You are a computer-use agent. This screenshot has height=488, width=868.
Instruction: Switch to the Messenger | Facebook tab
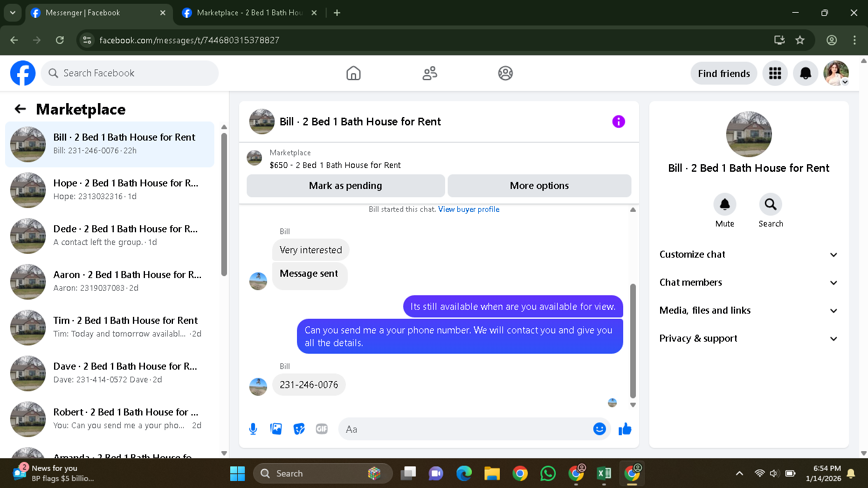pyautogui.click(x=98, y=13)
